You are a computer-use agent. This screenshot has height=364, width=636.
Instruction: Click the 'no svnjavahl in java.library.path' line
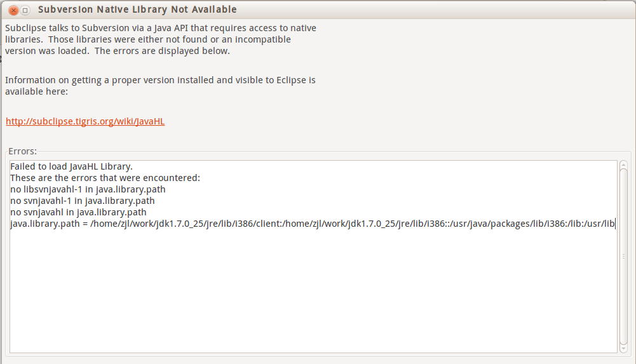[x=78, y=212]
